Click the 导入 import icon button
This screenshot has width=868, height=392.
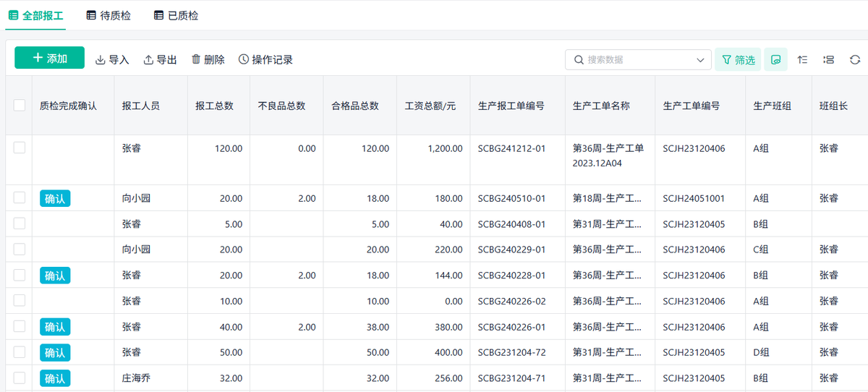tap(112, 59)
